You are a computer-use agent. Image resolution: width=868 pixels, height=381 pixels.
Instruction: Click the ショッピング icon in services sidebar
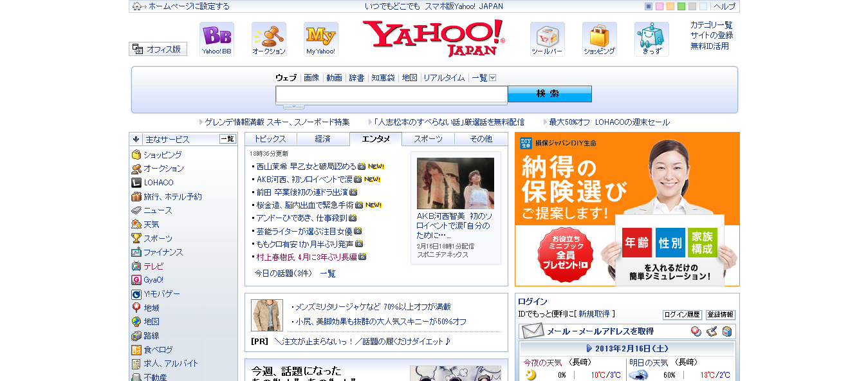136,155
